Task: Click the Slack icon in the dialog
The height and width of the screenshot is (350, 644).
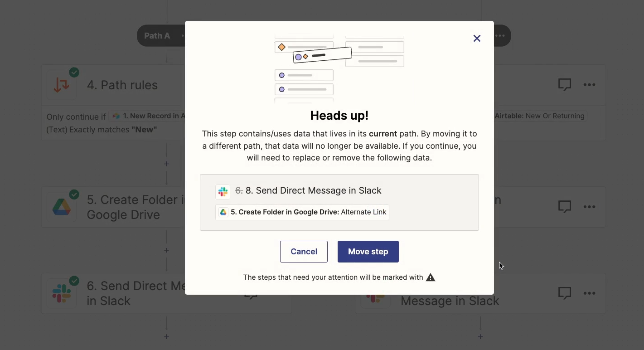Action: pos(223,192)
